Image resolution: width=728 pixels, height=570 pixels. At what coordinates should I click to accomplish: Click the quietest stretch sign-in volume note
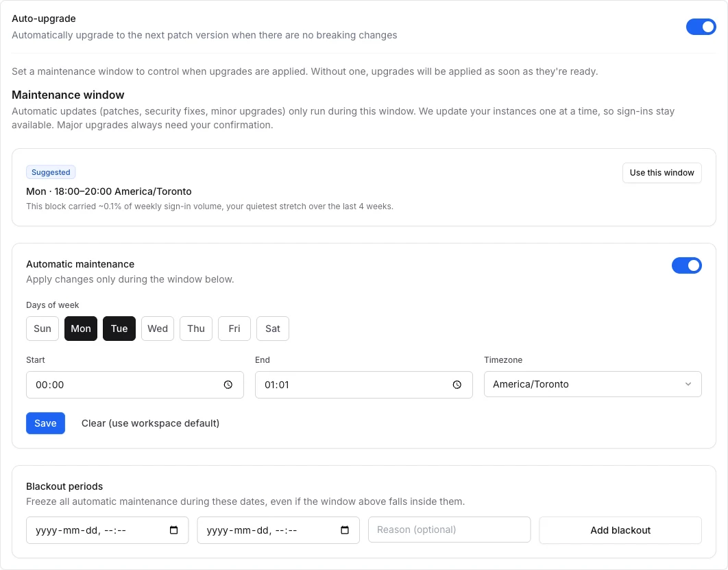(210, 206)
